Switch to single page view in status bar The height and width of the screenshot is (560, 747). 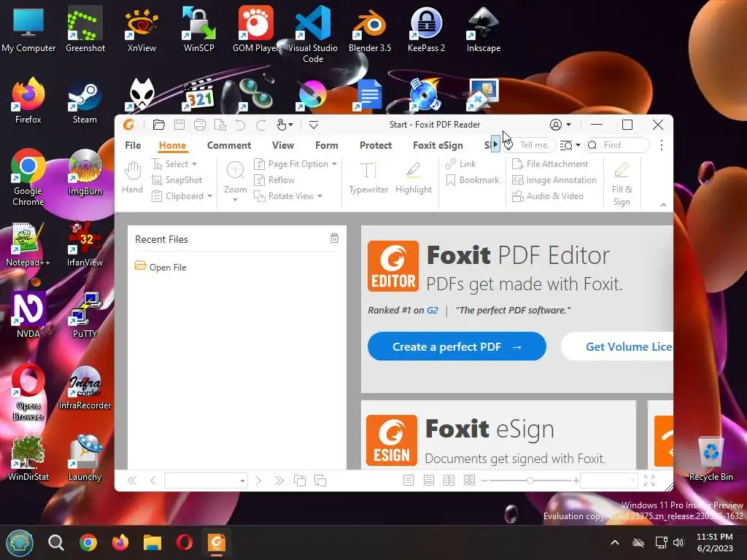tap(409, 481)
